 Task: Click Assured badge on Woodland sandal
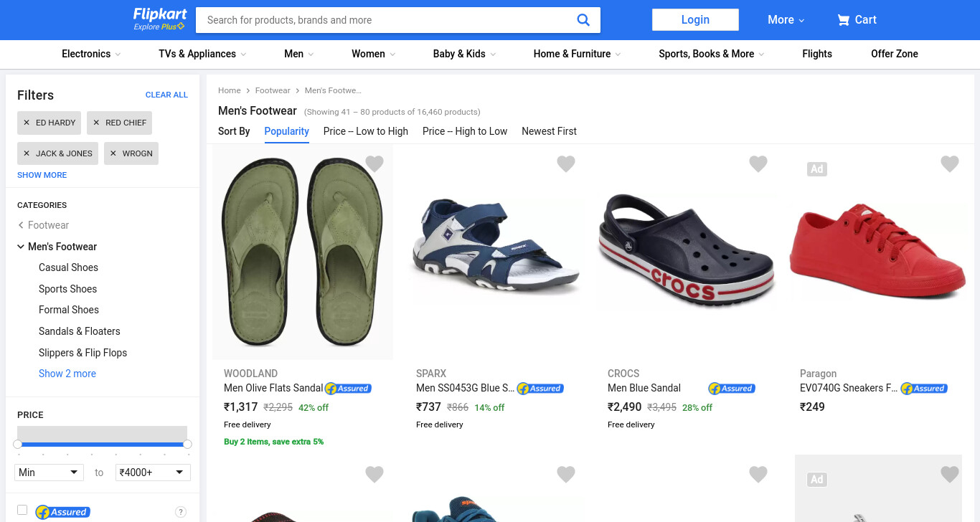click(348, 389)
